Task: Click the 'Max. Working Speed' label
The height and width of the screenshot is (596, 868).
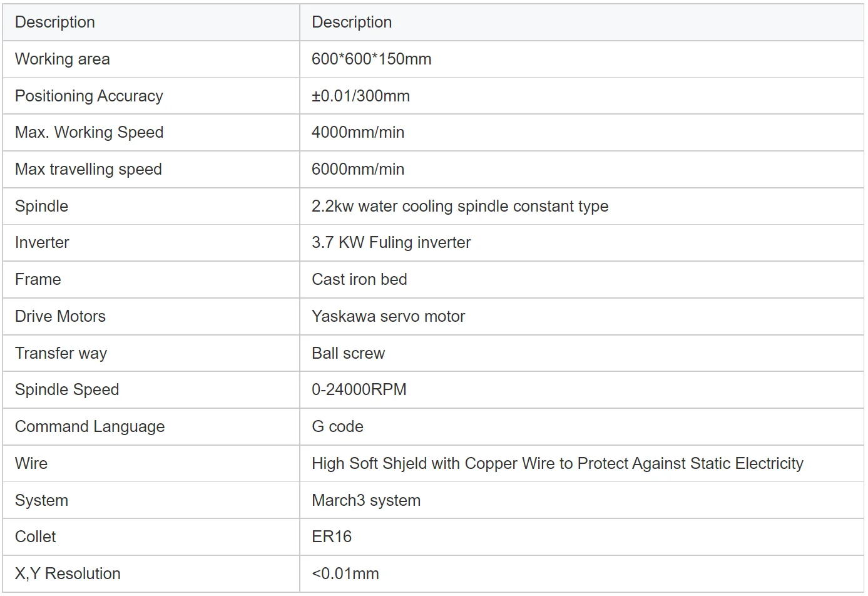Action: [89, 133]
